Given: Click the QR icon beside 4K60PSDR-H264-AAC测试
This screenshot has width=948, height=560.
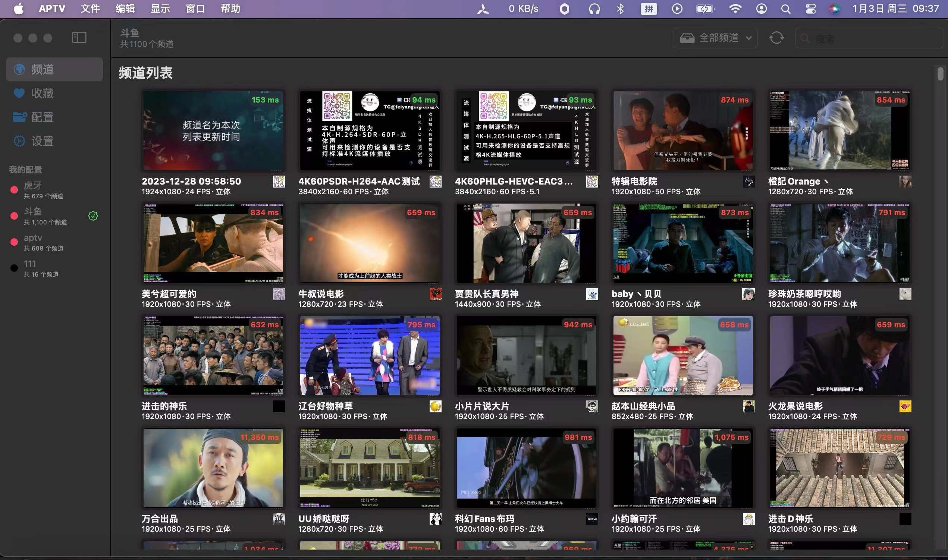Looking at the screenshot, I should (435, 182).
